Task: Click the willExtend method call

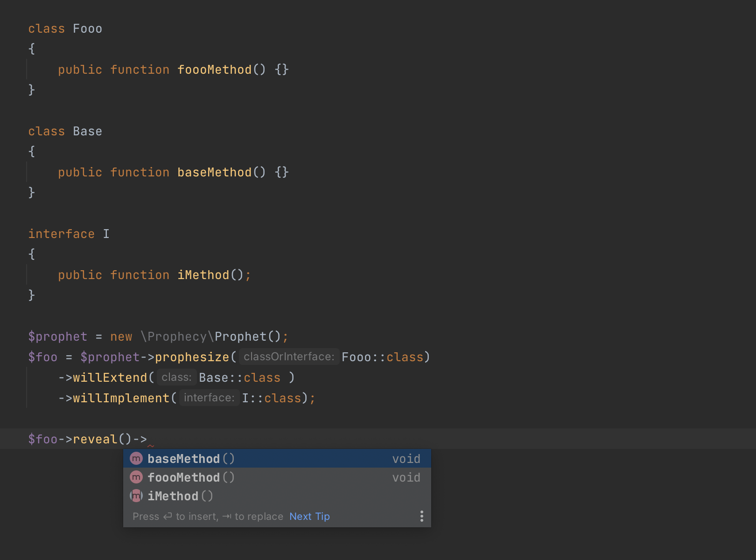Action: point(110,378)
